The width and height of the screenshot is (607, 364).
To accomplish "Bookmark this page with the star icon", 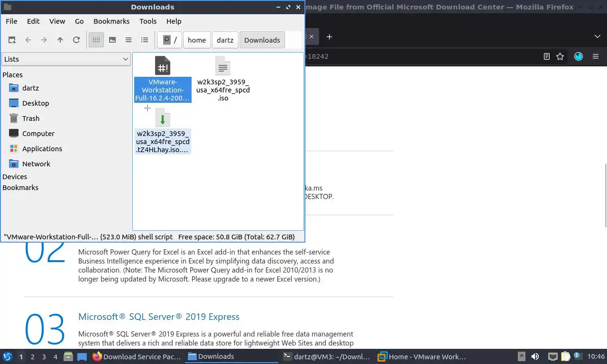I will (x=560, y=56).
